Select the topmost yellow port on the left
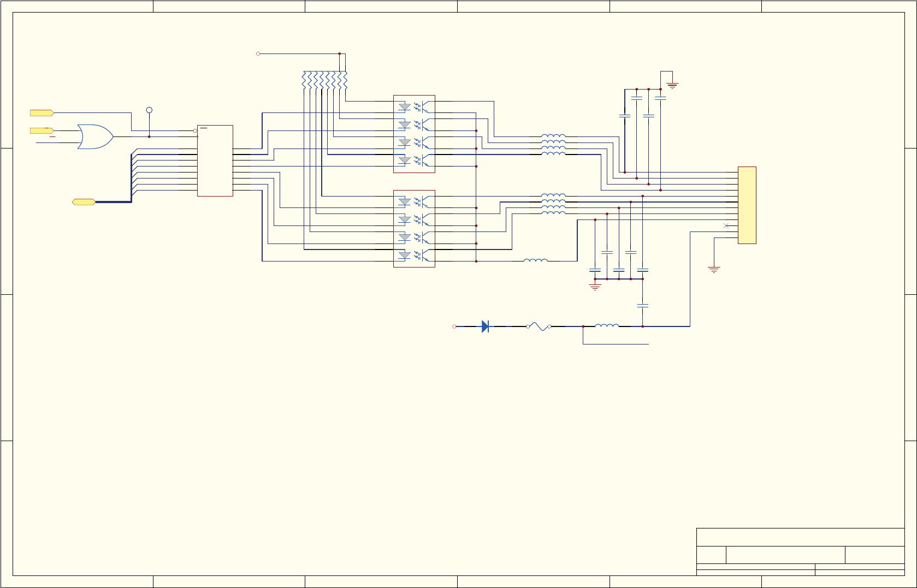917x588 pixels. 42,113
